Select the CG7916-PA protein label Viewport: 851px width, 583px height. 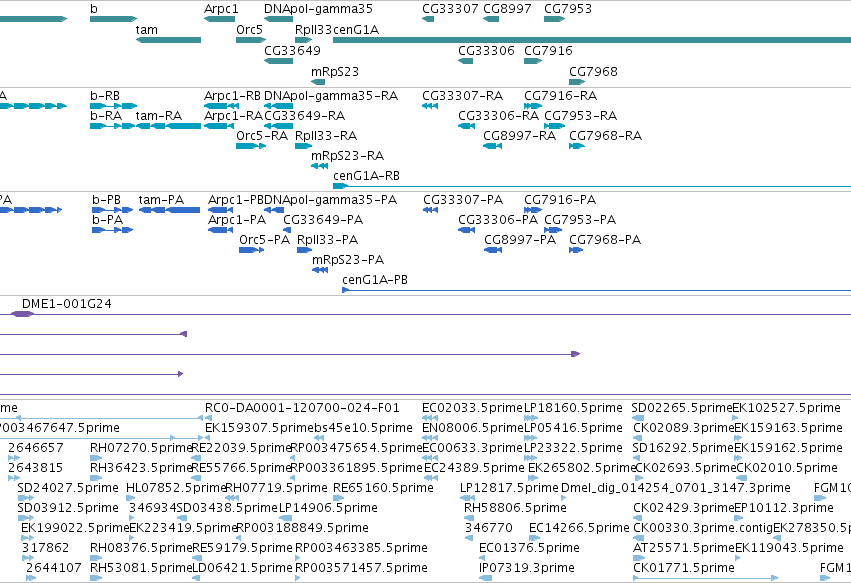(560, 200)
